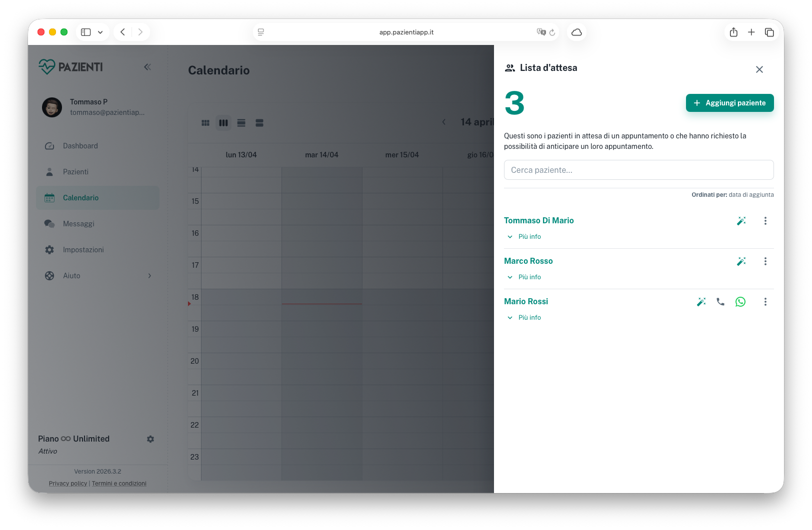Viewport: 812px width, 530px height.
Task: Open Messaggi in the sidebar
Action: tap(78, 224)
